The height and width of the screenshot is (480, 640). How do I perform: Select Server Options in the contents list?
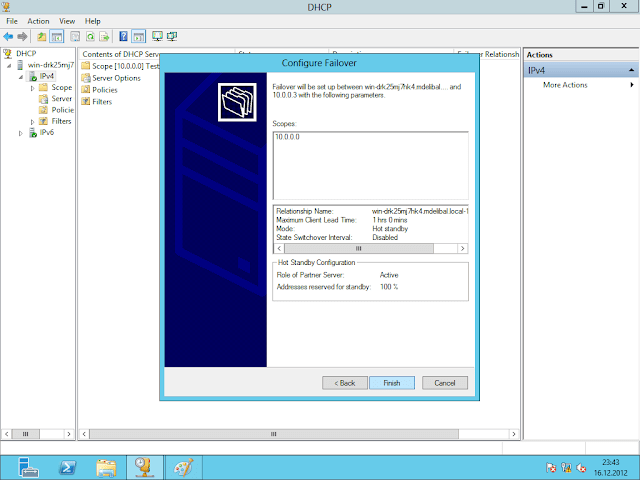pyautogui.click(x=115, y=77)
